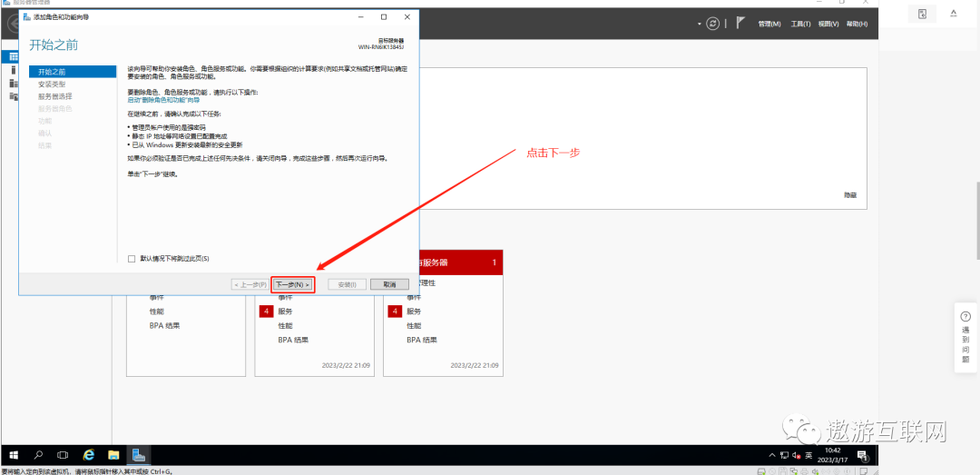The width and height of the screenshot is (980, 475).
Task: Click the 遇到问题 help button on the right
Action: [x=965, y=339]
